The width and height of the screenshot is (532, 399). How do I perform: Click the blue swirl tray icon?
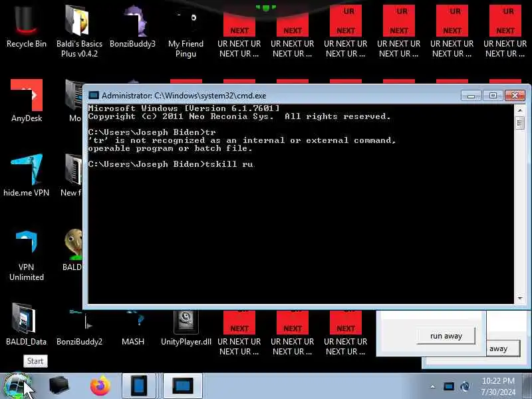[465, 386]
